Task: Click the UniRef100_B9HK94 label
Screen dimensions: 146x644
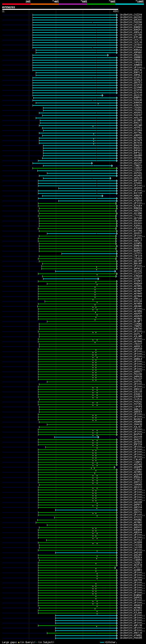Action: tap(131, 103)
